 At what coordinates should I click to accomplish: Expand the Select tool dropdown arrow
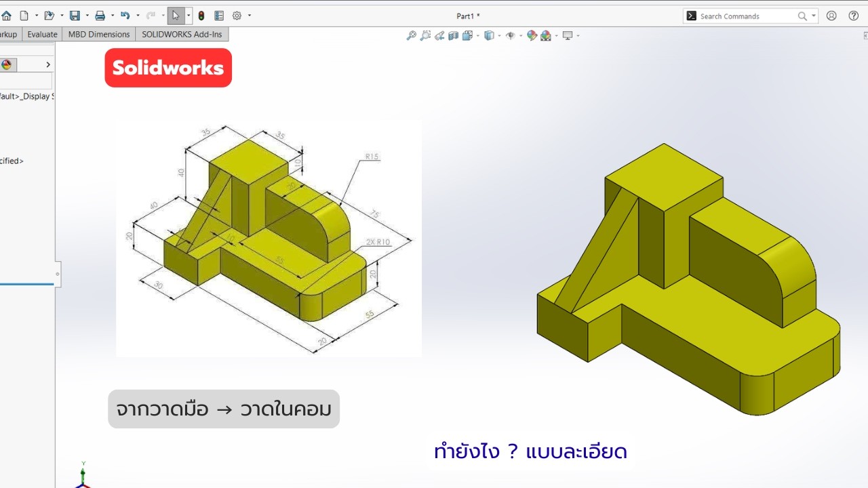click(189, 16)
